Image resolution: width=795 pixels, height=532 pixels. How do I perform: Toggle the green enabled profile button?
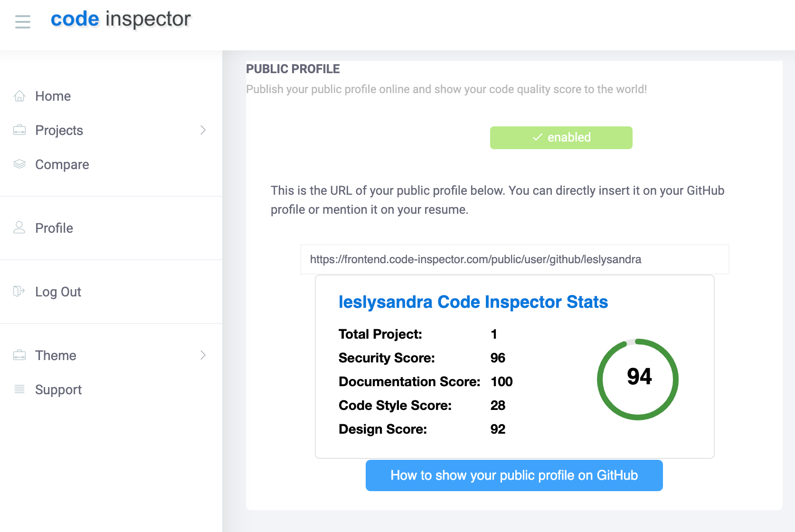coord(561,138)
